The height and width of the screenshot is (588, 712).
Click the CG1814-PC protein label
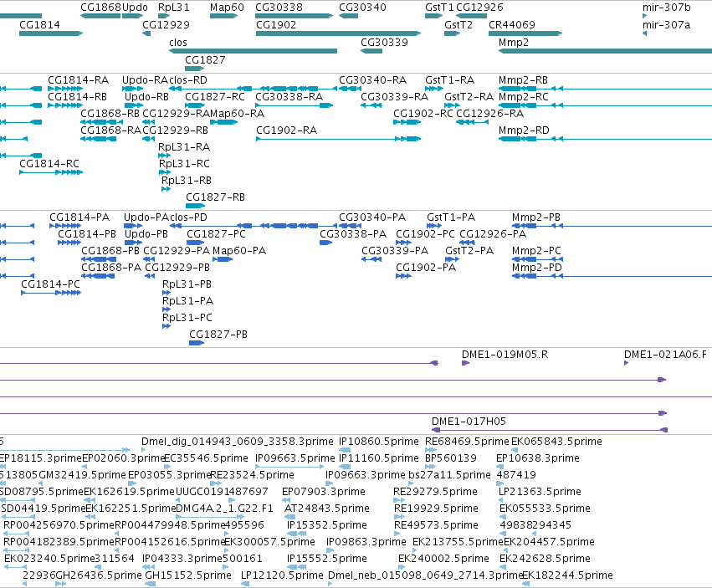pos(50,284)
